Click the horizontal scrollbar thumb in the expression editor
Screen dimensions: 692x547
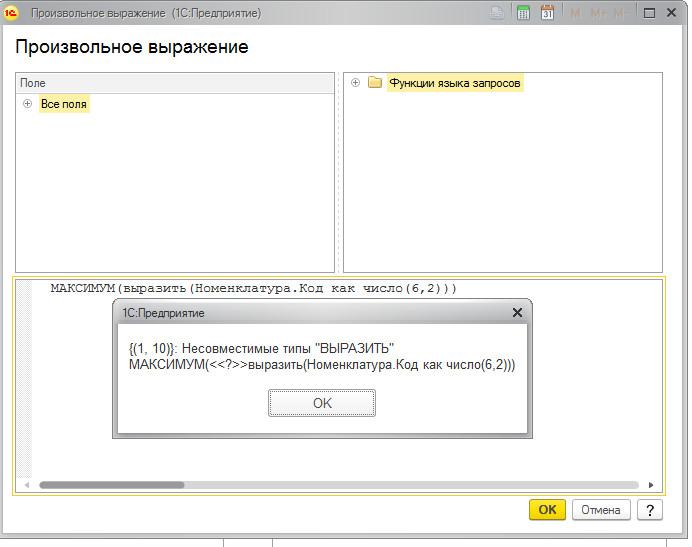(x=110, y=484)
